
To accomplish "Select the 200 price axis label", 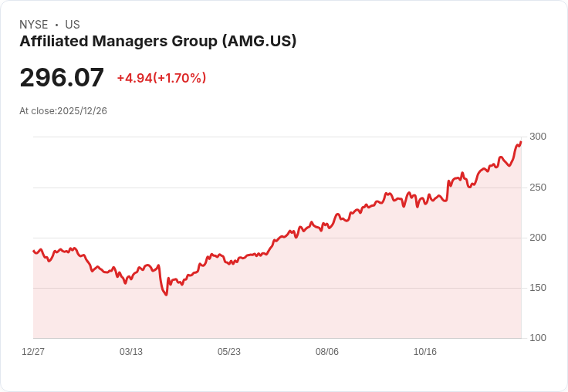I will point(538,238).
